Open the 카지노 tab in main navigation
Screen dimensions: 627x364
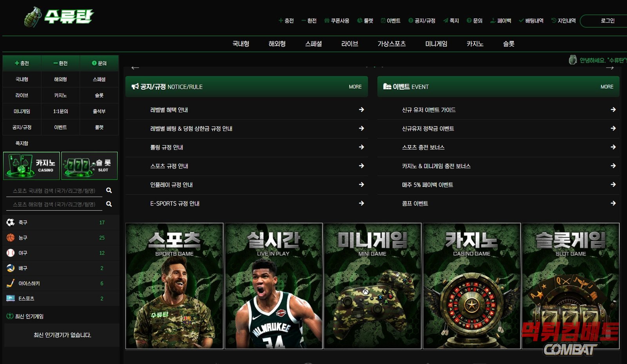[x=475, y=44]
